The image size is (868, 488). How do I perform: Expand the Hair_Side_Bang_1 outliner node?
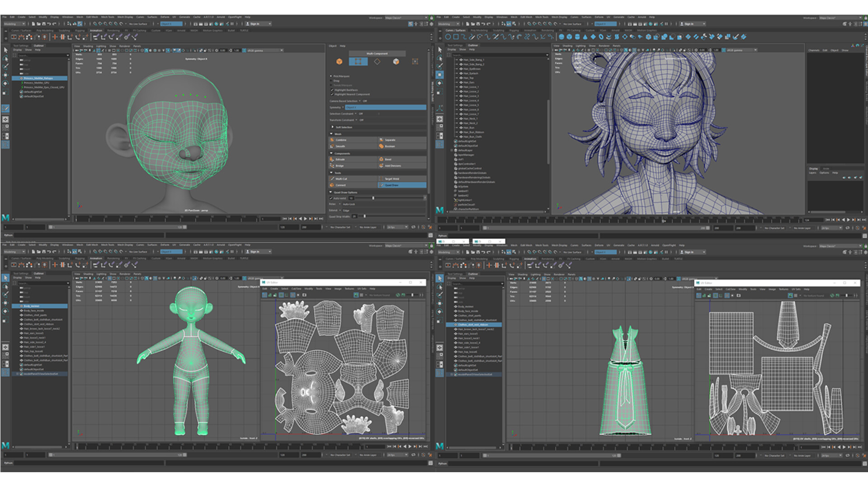tap(457, 60)
